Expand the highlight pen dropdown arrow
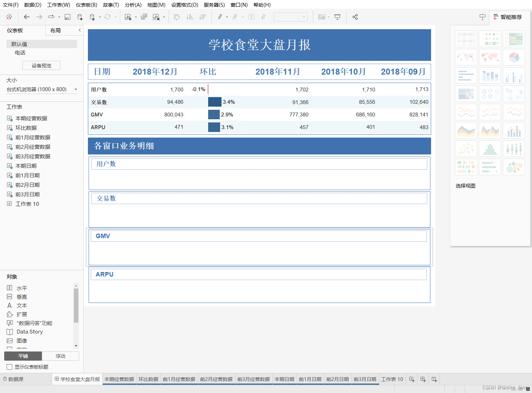Image resolution: width=532 pixels, height=393 pixels. [227, 17]
